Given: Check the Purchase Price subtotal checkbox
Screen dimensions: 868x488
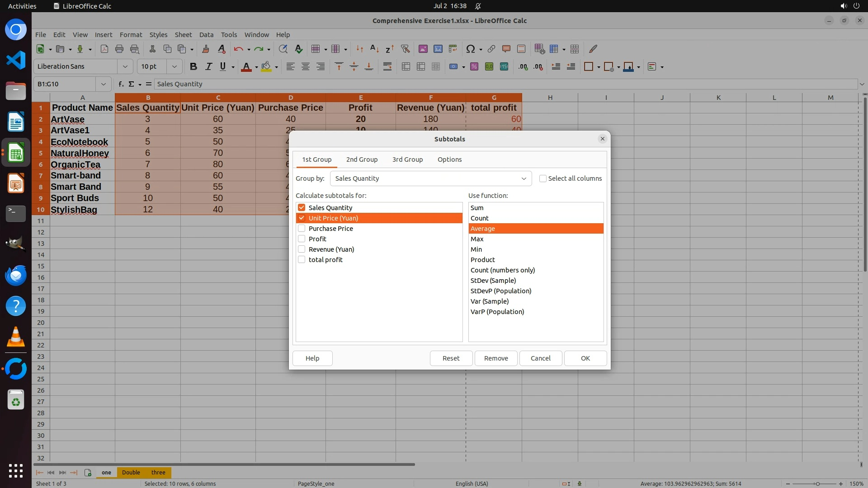Looking at the screenshot, I should tap(302, 229).
